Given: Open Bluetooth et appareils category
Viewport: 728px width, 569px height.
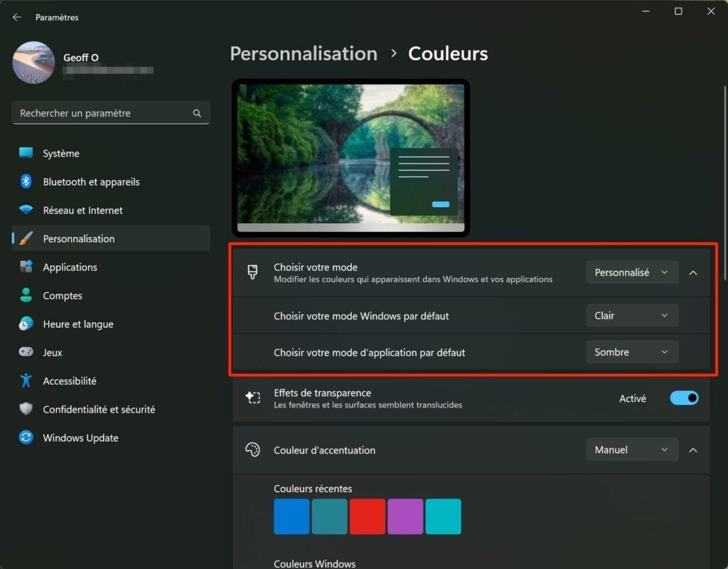Looking at the screenshot, I should point(111,181).
